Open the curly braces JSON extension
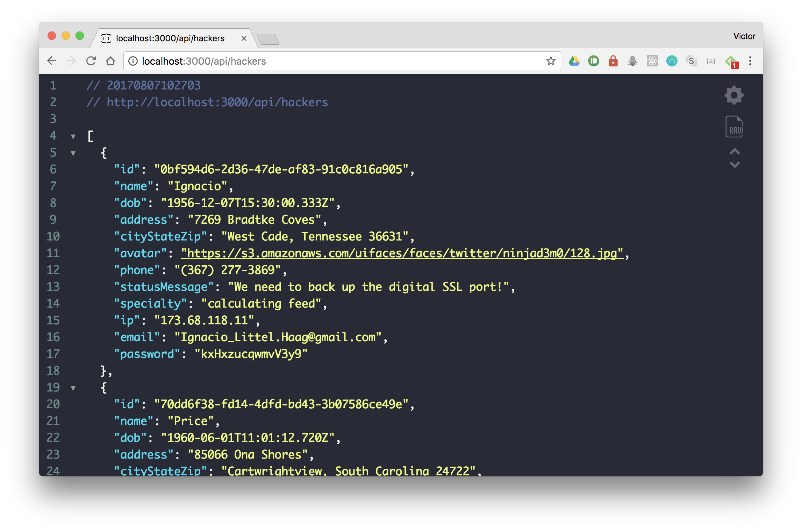Screen dimensions: 802x532 click(x=711, y=61)
